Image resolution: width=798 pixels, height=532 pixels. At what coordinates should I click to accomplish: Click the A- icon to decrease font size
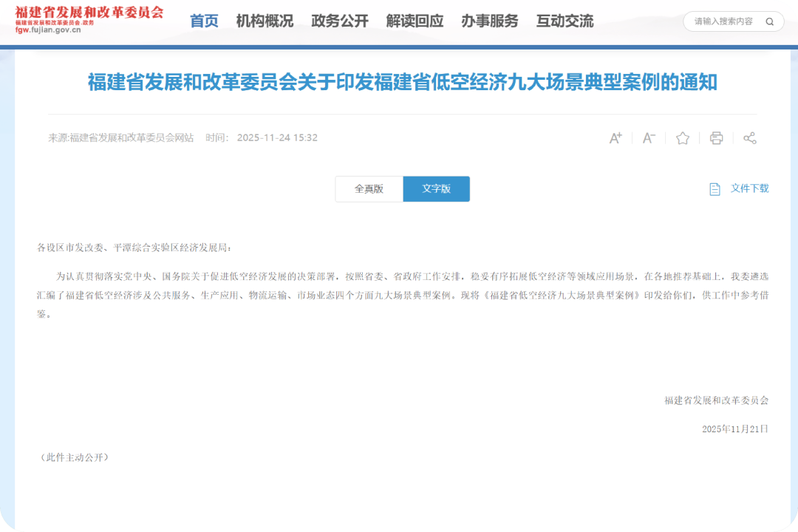648,137
